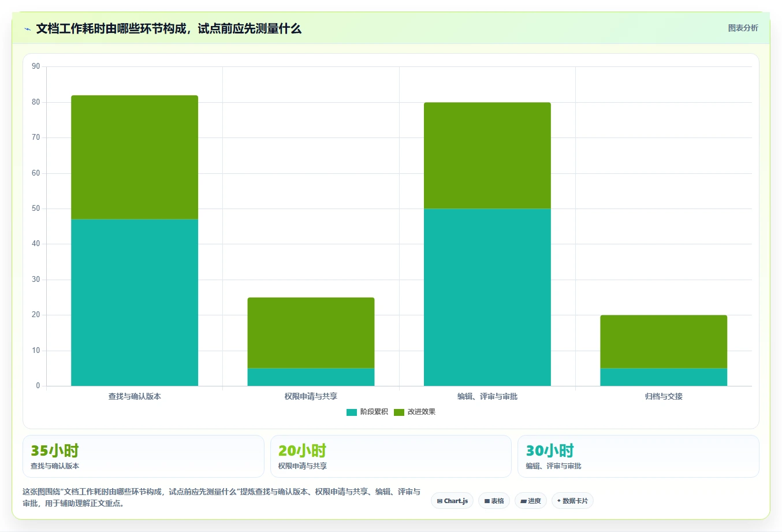Viewport: 782px width, 532px height.
Task: Click the blue lightning icon beside the title
Action: pos(27,29)
